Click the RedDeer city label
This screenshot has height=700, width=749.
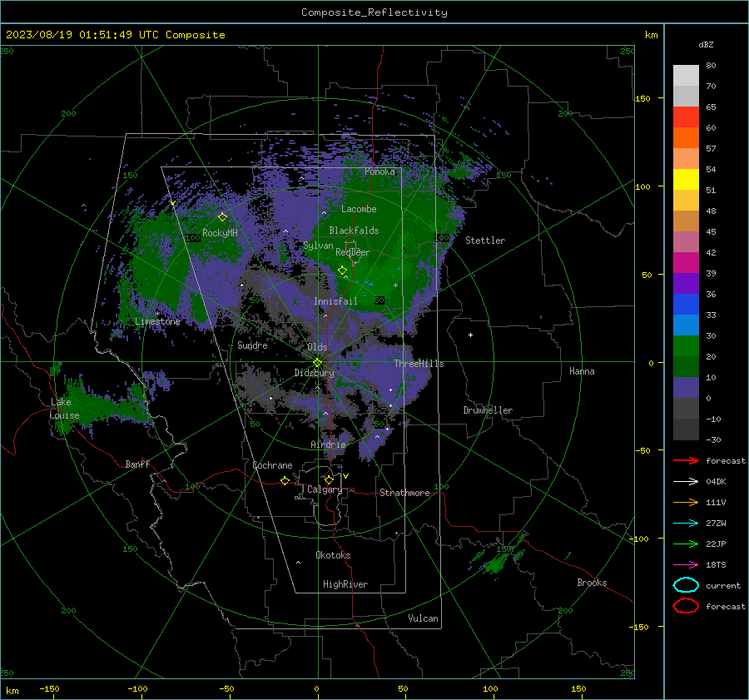[353, 252]
